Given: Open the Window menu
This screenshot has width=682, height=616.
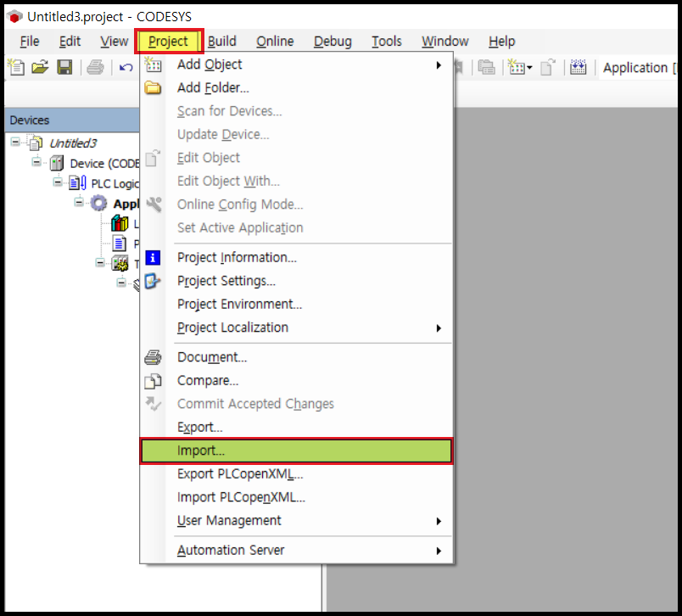Looking at the screenshot, I should tap(445, 42).
